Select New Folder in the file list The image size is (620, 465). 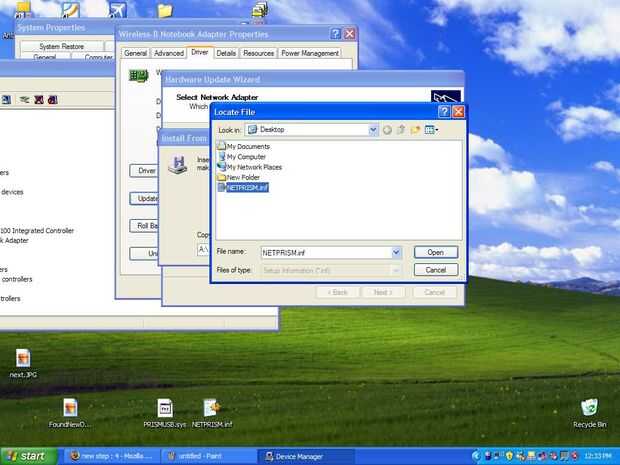[239, 177]
